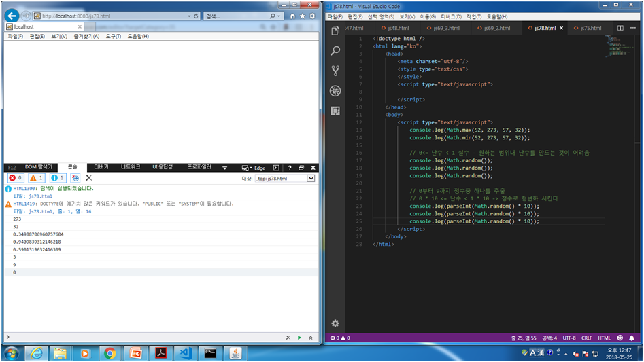Open File Explorer from taskbar
This screenshot has width=644, height=362.
click(60, 353)
